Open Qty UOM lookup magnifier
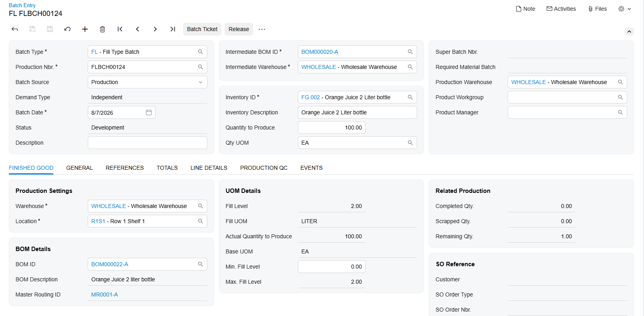644x316 pixels. (x=410, y=143)
